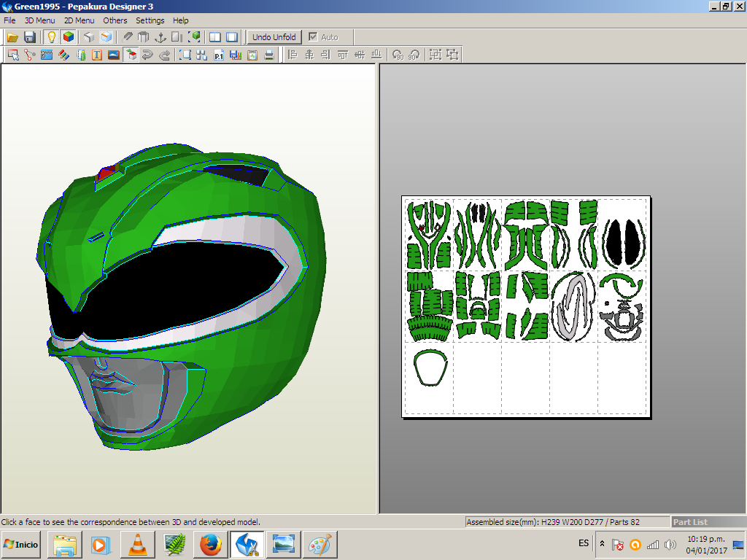This screenshot has height=560, width=747.
Task: Click the volume speaker tray icon
Action: tap(670, 545)
